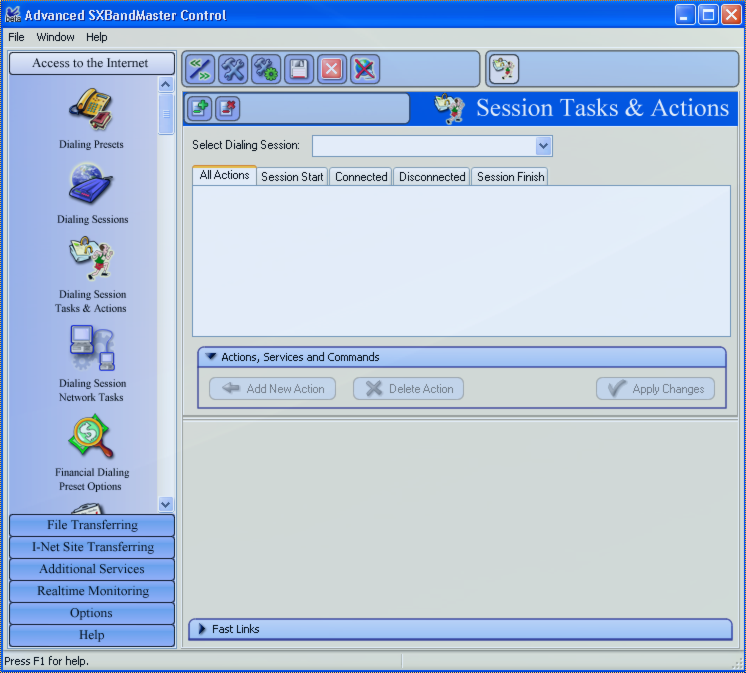Screen dimensions: 746x673
Task: Expand the File Transferring section
Action: click(x=92, y=525)
